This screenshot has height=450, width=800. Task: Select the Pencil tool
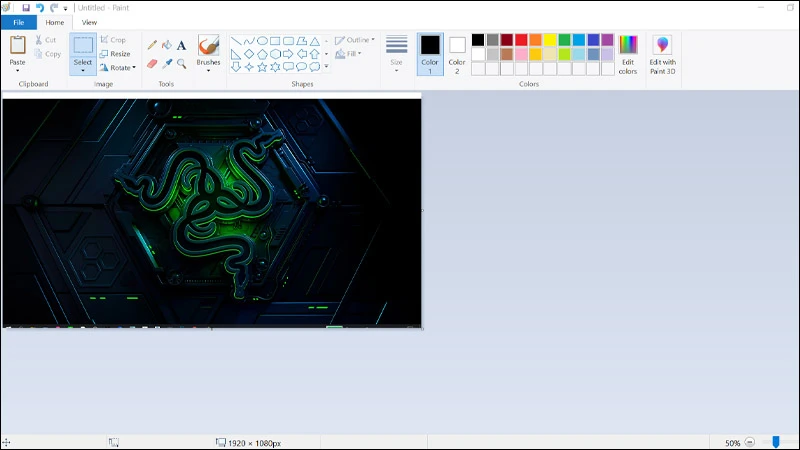152,45
